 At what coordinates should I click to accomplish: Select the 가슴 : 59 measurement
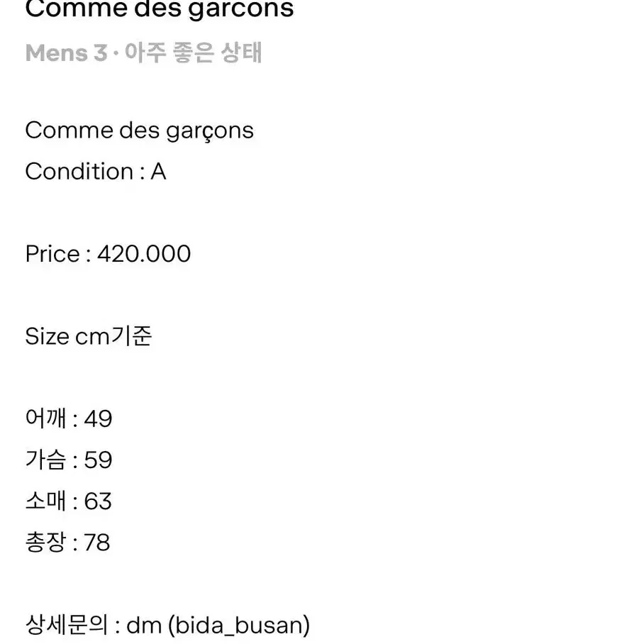tap(69, 460)
